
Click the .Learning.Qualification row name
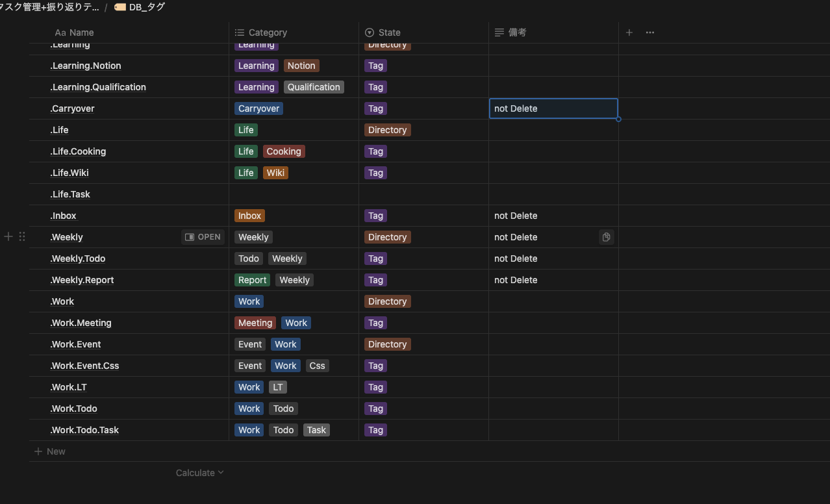point(98,87)
